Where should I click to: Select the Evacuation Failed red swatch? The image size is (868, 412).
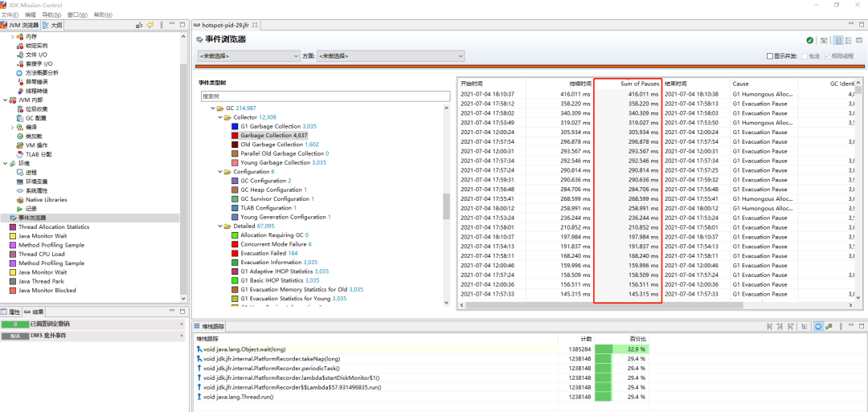(235, 253)
